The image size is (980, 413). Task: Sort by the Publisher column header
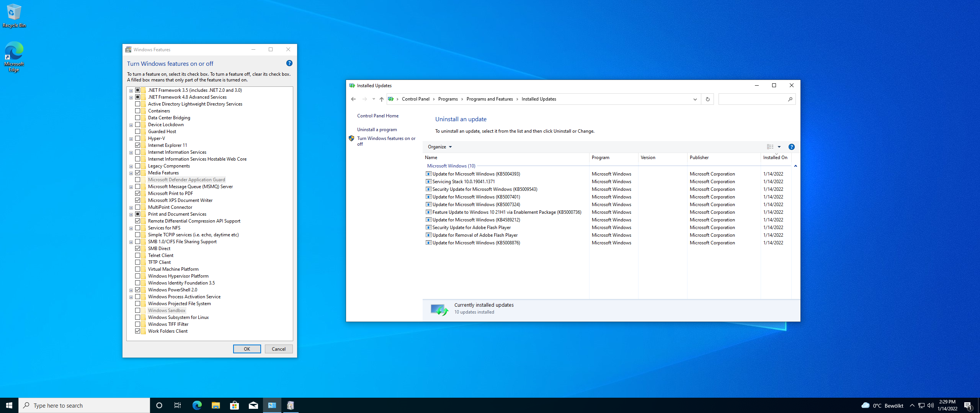(724, 158)
